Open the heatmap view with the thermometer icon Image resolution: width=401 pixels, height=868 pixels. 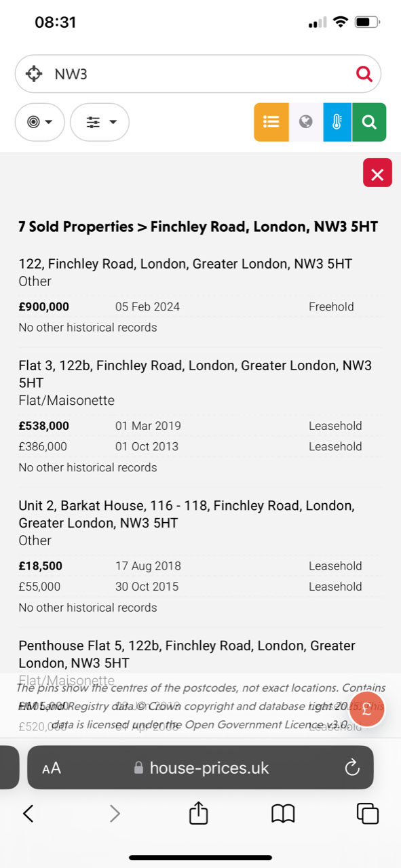(337, 122)
